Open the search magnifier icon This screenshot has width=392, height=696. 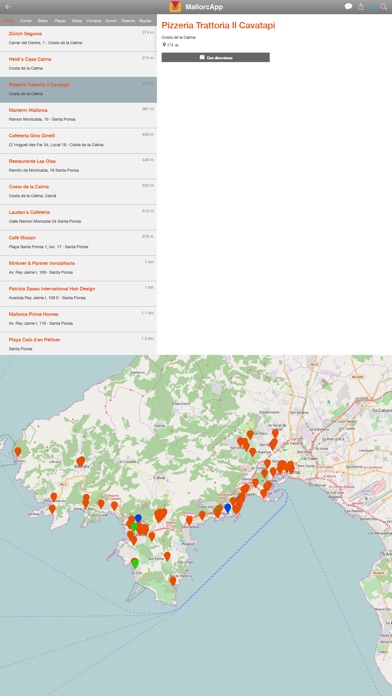point(384,7)
